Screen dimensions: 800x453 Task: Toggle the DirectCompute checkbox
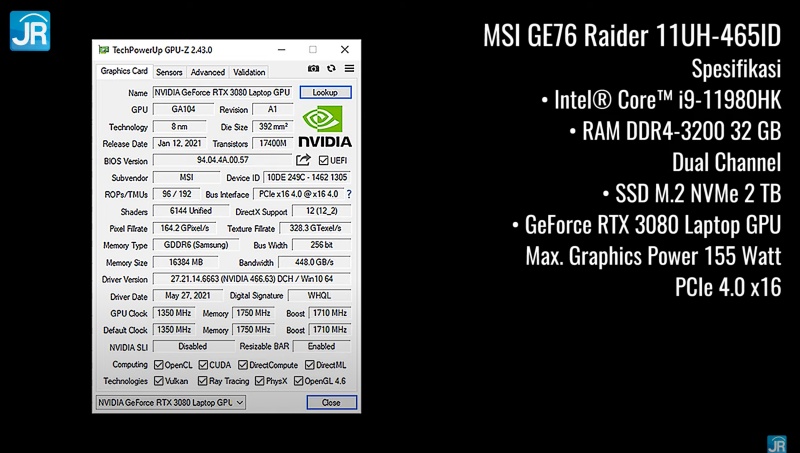[243, 365]
